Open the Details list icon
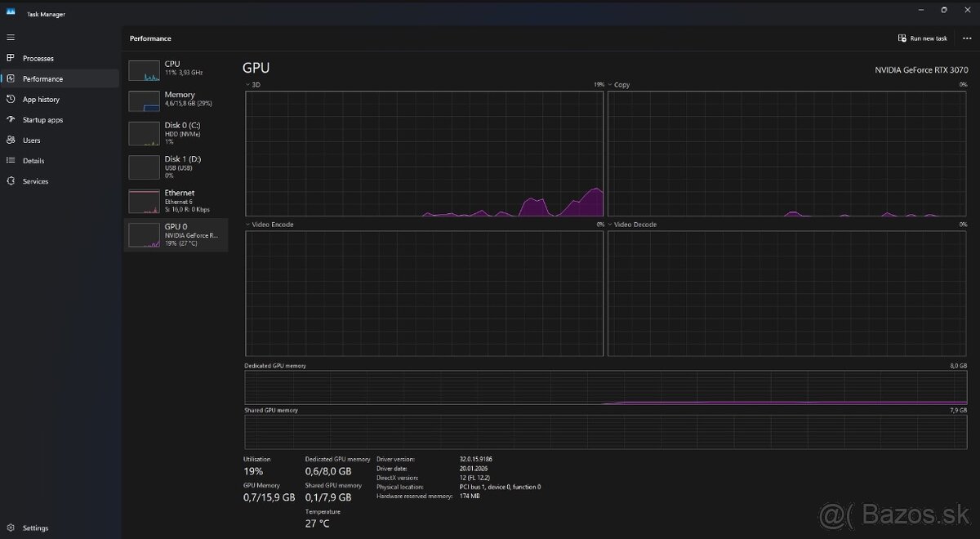Screen dimensions: 980x539 tap(11, 161)
